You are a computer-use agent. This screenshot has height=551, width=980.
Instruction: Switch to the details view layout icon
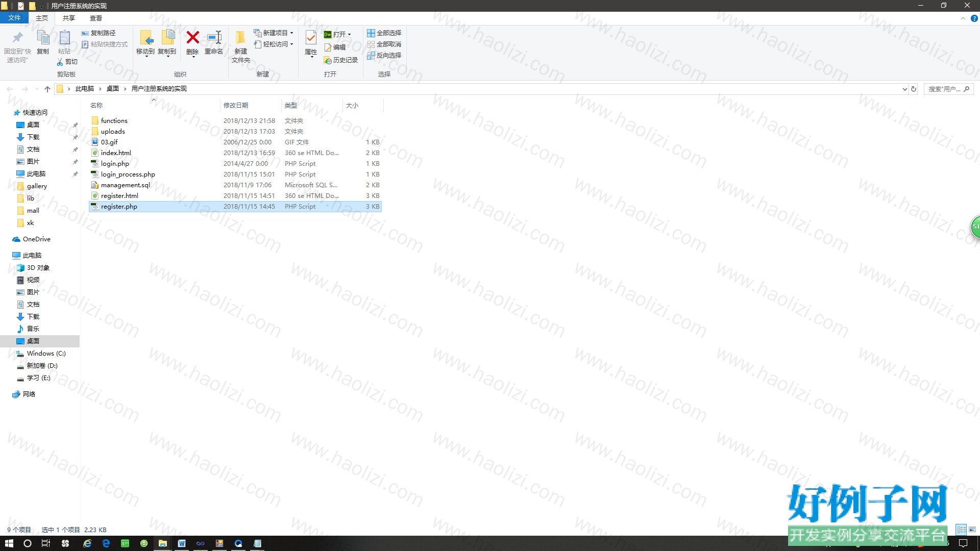961,530
